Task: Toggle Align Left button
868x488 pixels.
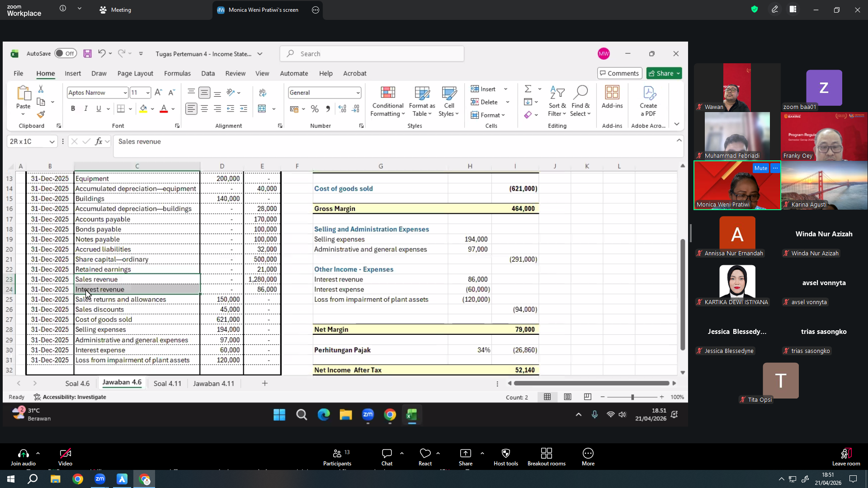Action: tap(191, 109)
